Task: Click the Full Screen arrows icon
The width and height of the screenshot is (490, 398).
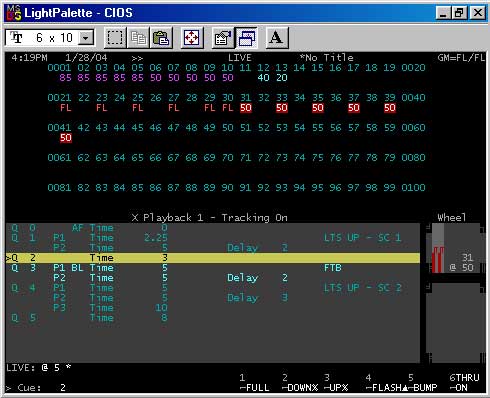Action: coord(192,38)
